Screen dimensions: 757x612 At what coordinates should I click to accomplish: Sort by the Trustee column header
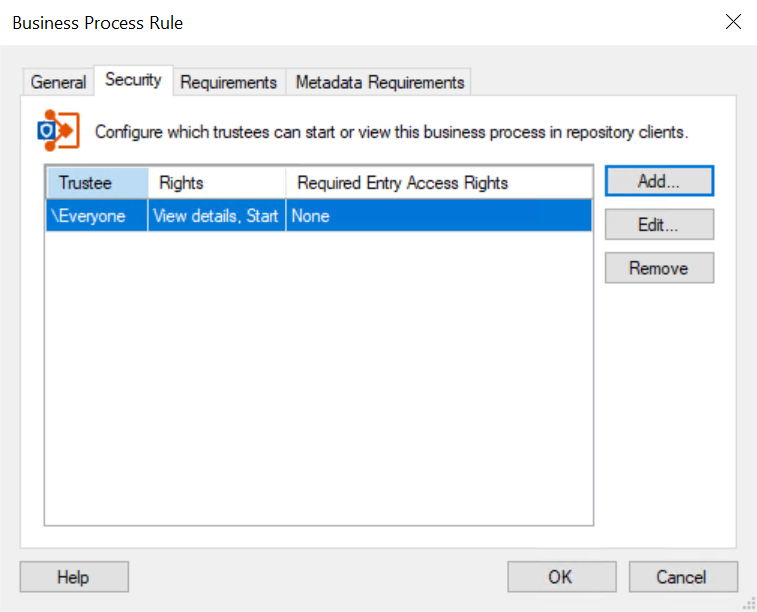point(96,183)
